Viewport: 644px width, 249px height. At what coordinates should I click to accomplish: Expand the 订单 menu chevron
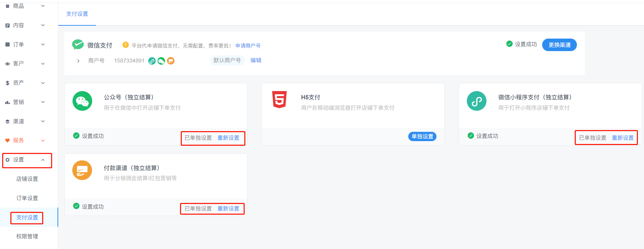(43, 45)
